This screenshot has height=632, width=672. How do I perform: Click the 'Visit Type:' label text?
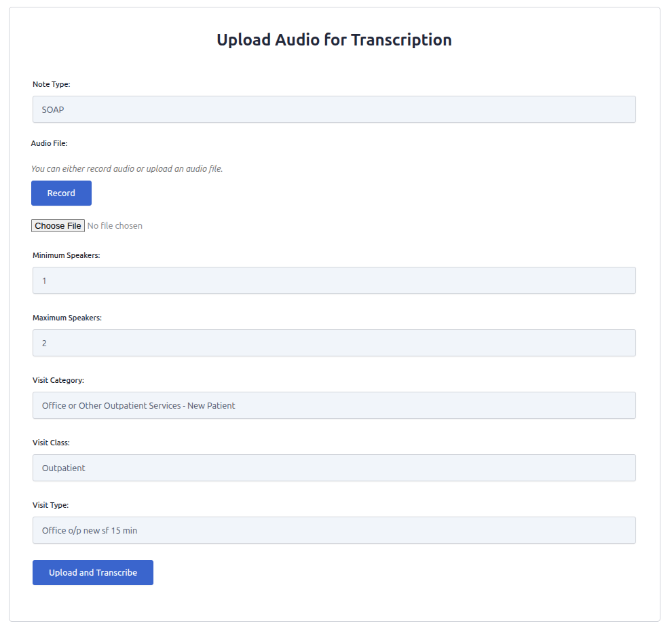[51, 506]
